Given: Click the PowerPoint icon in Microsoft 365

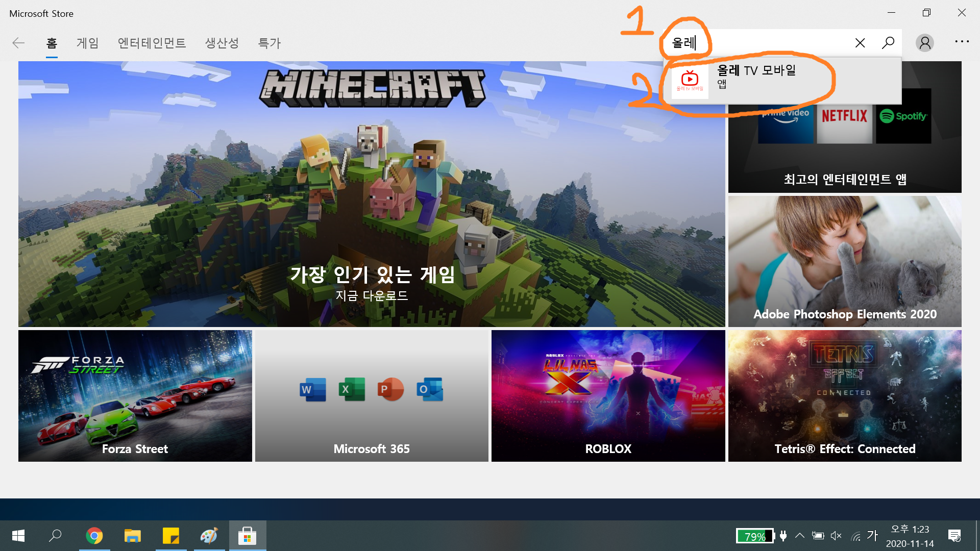Looking at the screenshot, I should [390, 389].
